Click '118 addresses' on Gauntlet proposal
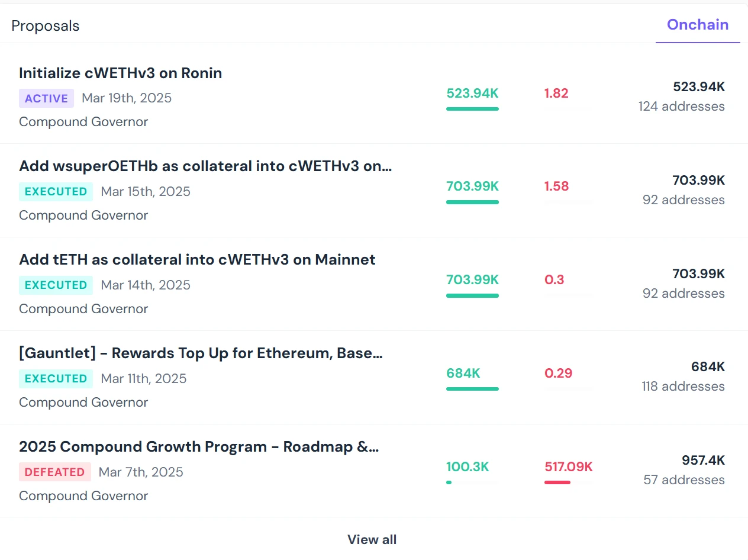The width and height of the screenshot is (748, 560). click(683, 387)
